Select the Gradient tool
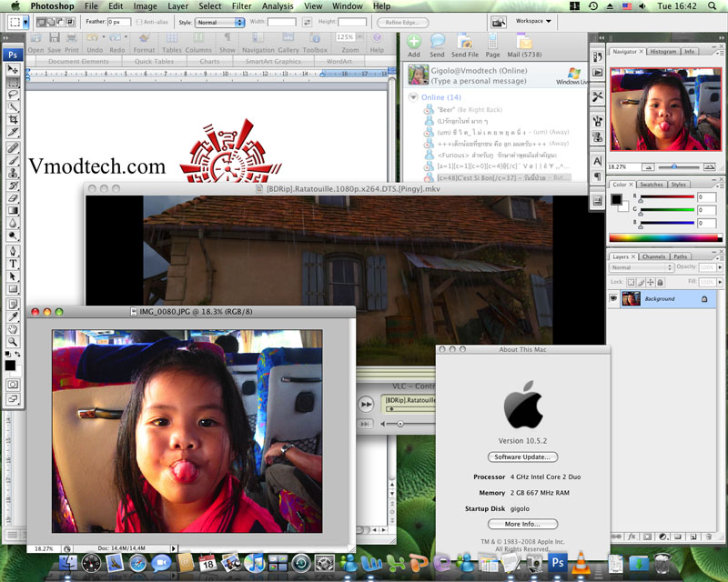Screen dimensions: 728x582 coord(13,211)
